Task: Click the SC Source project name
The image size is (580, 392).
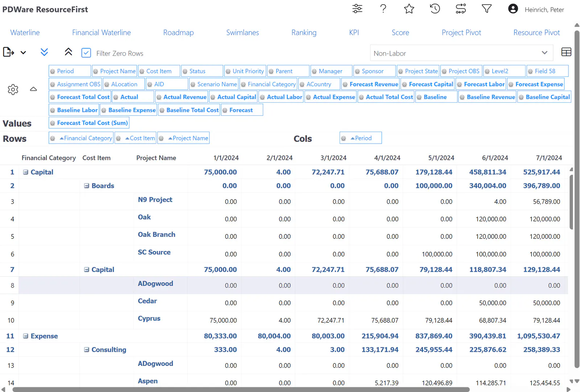Action: [x=154, y=252]
